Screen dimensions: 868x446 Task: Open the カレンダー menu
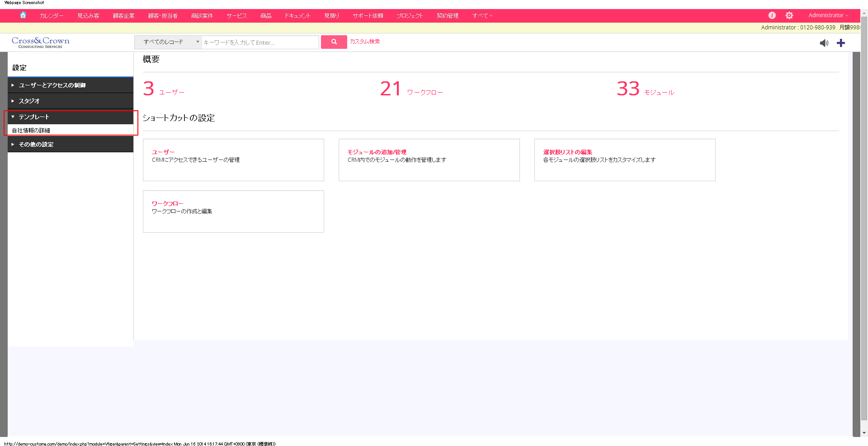pyautogui.click(x=51, y=15)
